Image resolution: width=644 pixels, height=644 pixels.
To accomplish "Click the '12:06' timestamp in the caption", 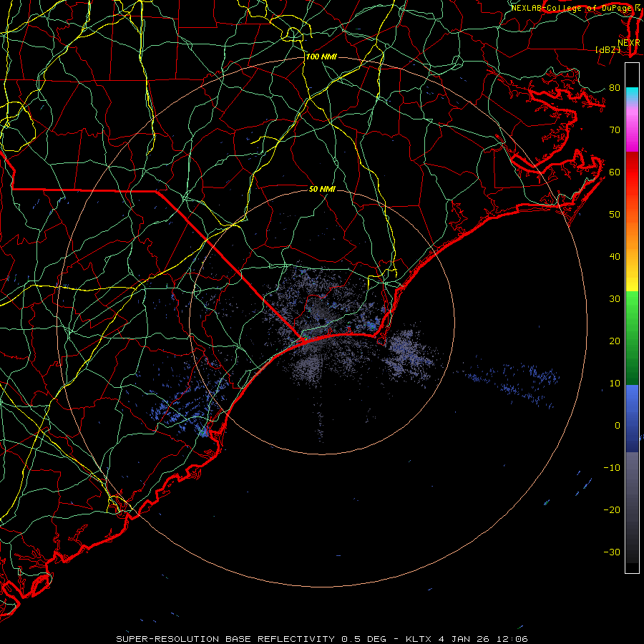I will click(512, 639).
